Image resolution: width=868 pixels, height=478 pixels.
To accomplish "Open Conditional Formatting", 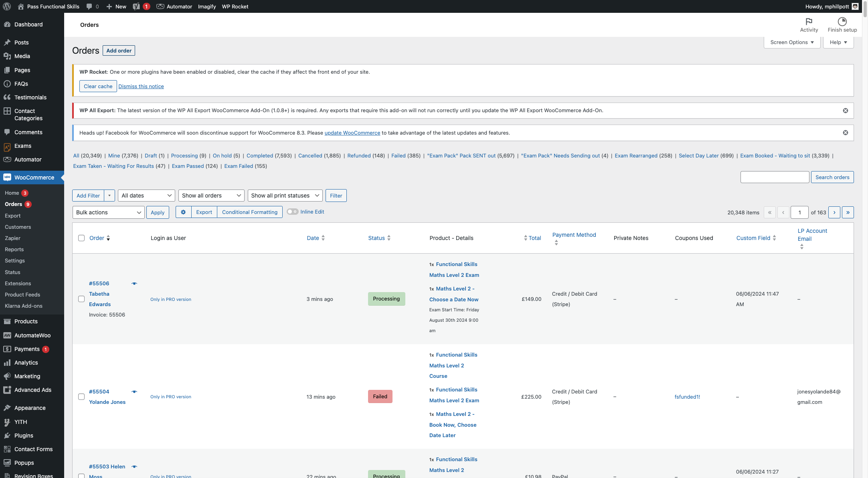I will (x=249, y=212).
